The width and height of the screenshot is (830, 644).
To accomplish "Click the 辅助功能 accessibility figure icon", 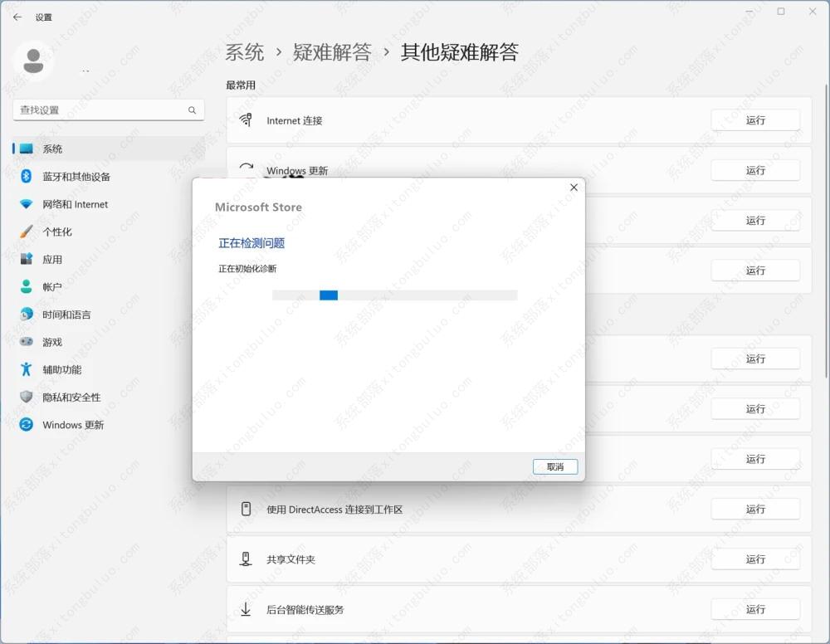I will (x=27, y=369).
